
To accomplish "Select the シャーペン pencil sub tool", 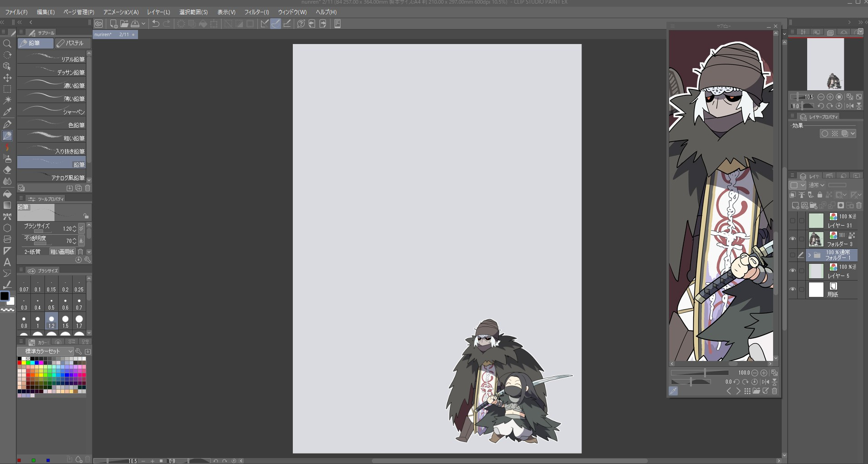I will point(52,111).
